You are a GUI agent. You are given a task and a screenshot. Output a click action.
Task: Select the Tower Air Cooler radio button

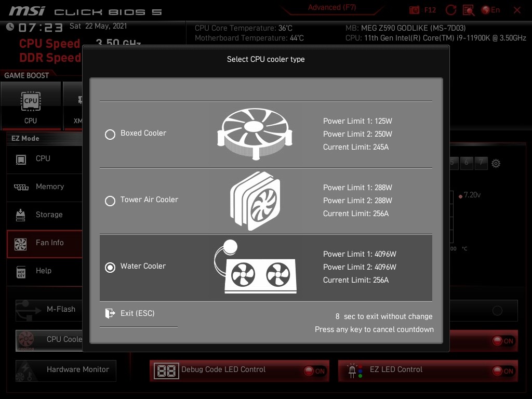pos(110,201)
